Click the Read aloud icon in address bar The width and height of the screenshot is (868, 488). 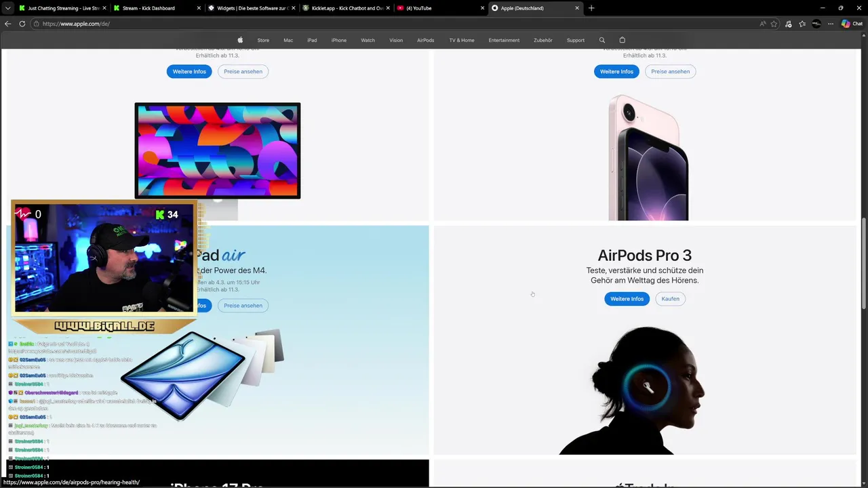coord(762,24)
